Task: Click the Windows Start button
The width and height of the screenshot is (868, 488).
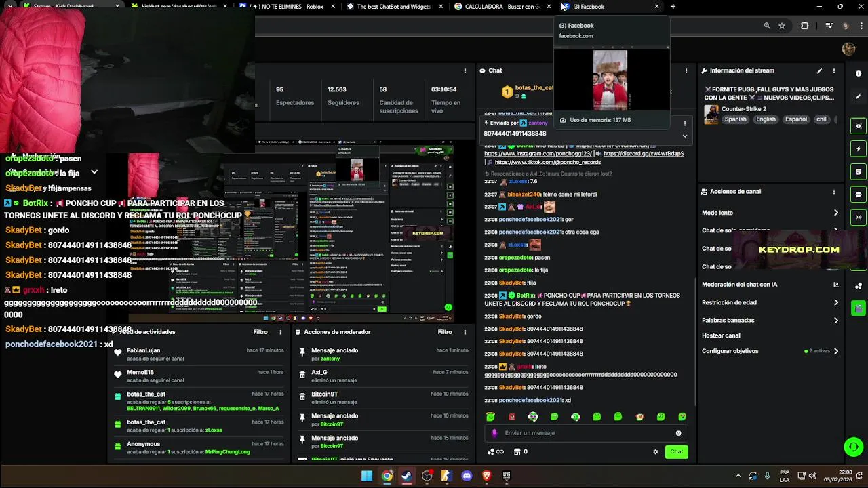Action: [x=366, y=476]
